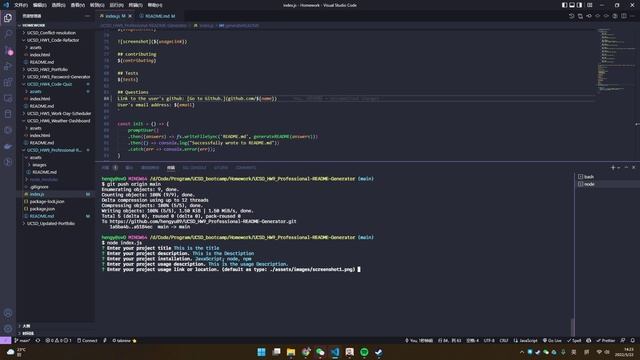Click the split editor right icon
640x360 pixels.
(624, 16)
